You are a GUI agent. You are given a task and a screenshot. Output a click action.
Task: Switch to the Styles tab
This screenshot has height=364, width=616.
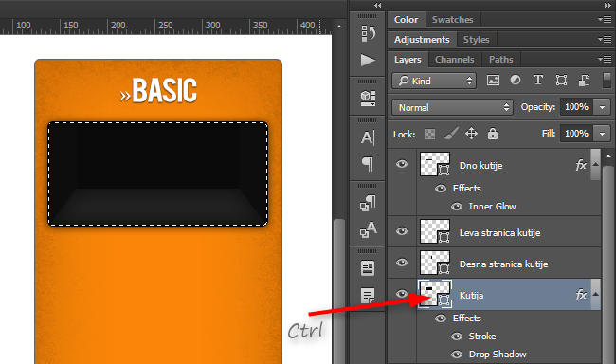point(476,40)
